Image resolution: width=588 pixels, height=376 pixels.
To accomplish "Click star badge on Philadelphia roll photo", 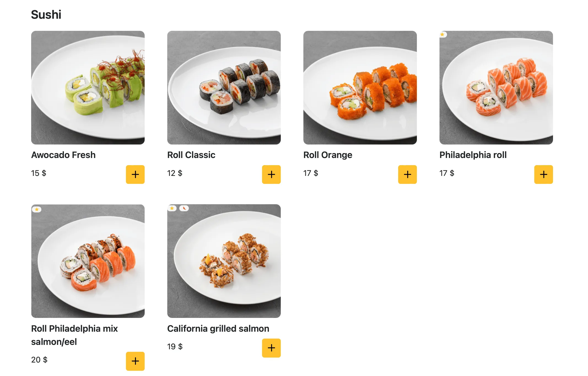I will coord(443,34).
